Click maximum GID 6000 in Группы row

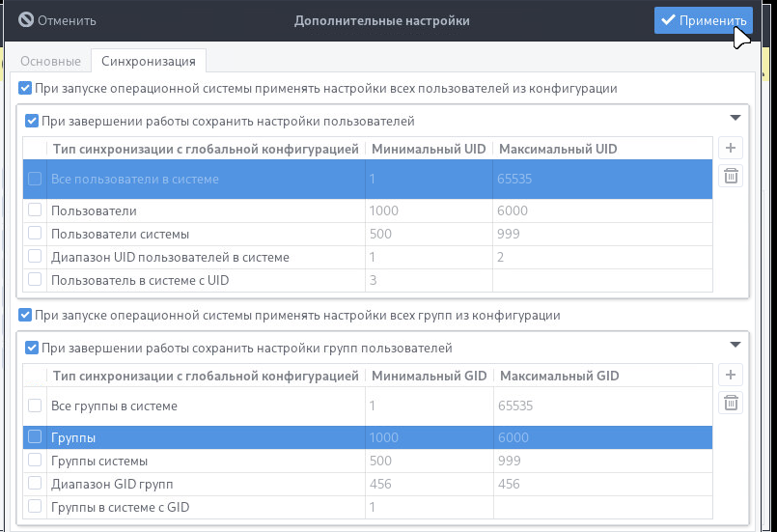[x=513, y=437]
